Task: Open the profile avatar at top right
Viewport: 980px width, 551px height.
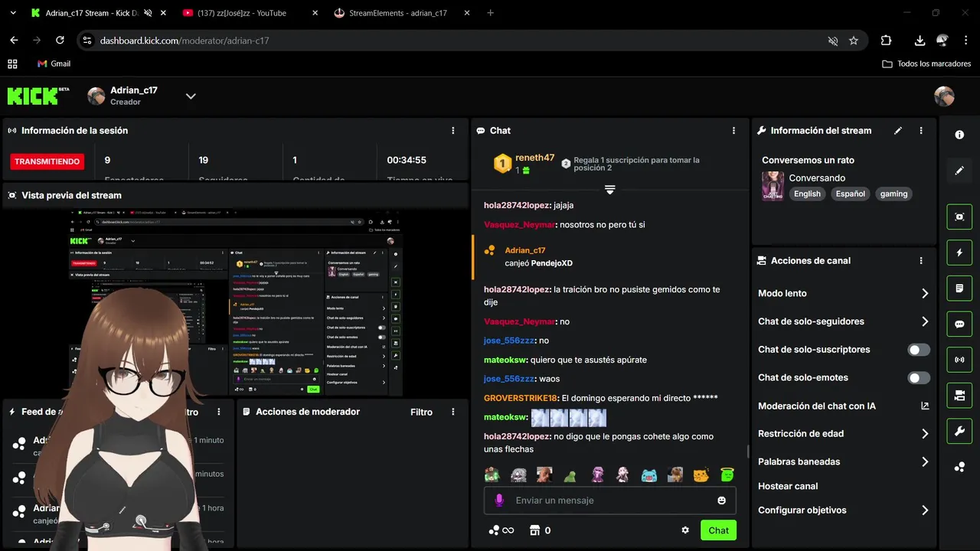Action: pos(944,96)
